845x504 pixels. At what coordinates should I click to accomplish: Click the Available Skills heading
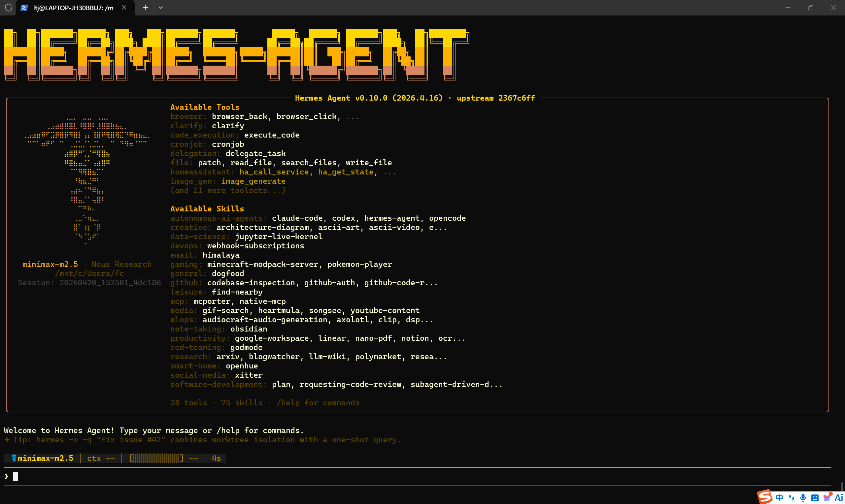(x=207, y=208)
